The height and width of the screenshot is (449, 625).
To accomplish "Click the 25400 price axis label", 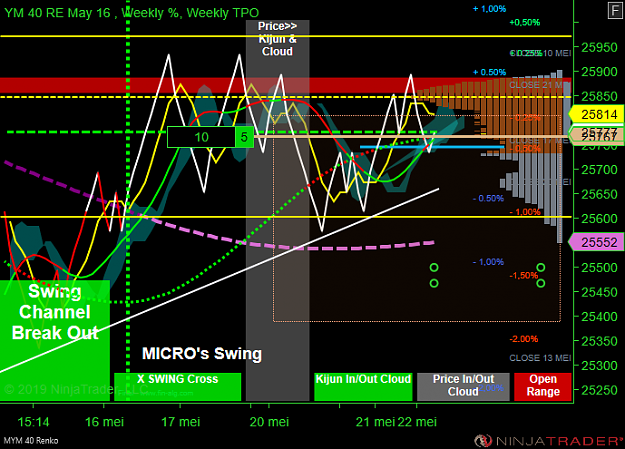I will [x=599, y=317].
